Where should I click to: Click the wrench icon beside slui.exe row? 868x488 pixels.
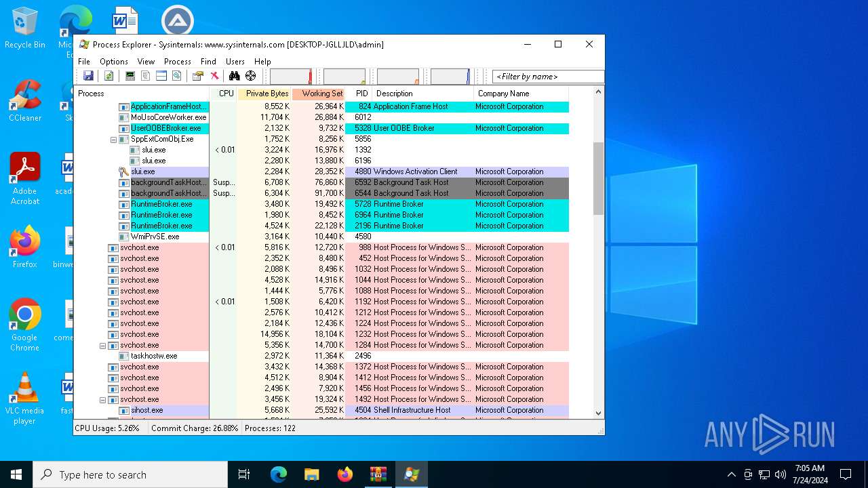coord(123,171)
